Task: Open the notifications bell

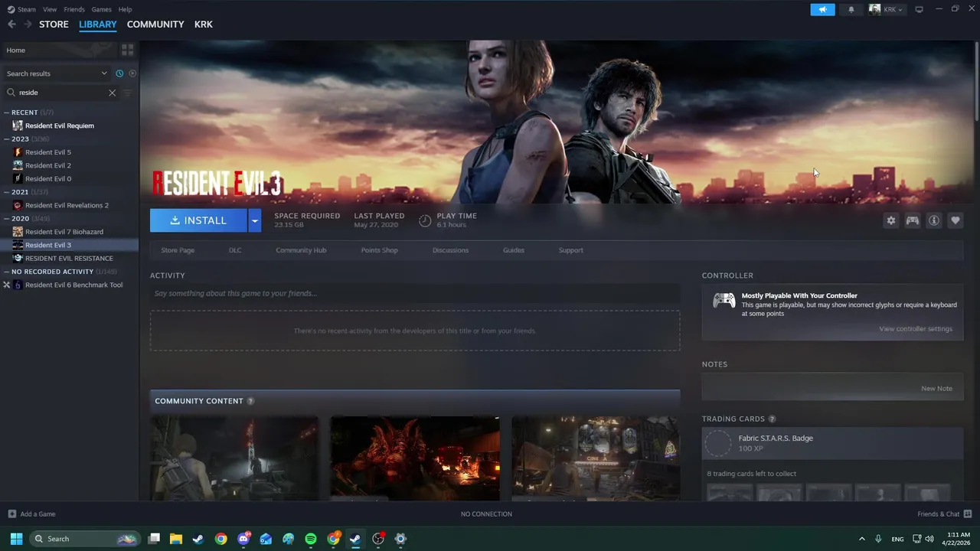Action: (851, 9)
